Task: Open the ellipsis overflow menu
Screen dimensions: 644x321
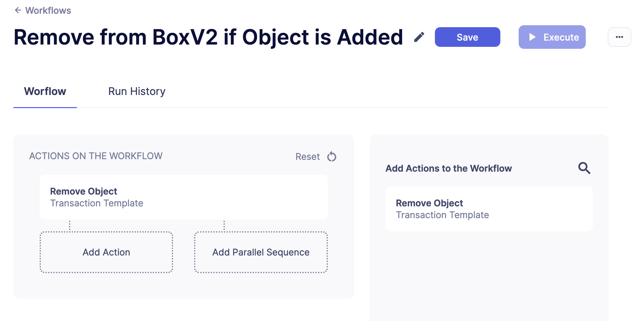Action: (619, 37)
